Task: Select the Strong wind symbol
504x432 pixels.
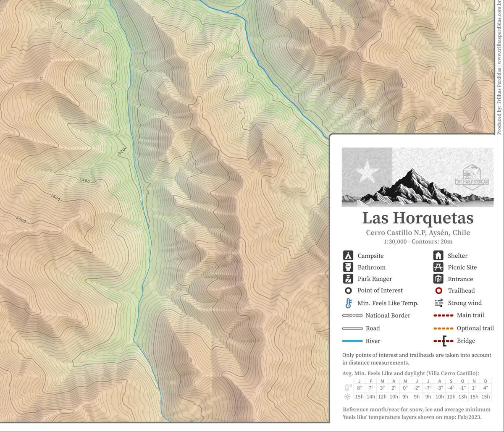Action: 438,303
